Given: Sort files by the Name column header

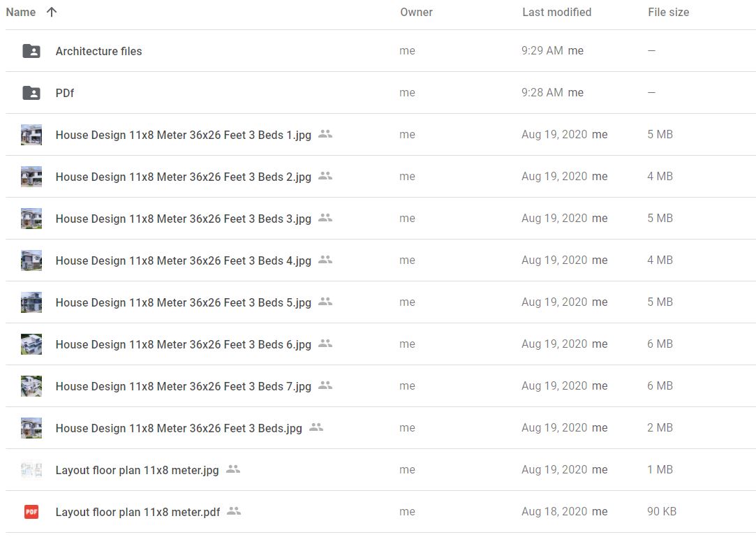Looking at the screenshot, I should 21,12.
